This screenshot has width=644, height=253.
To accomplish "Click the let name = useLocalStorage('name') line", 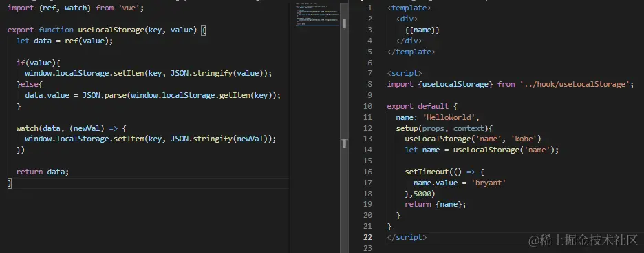I will point(482,150).
